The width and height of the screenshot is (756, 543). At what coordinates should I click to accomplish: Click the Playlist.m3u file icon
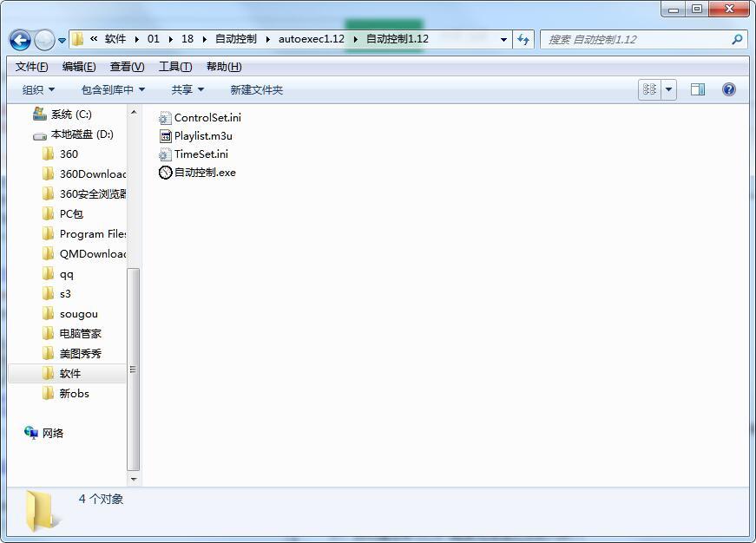coord(165,136)
